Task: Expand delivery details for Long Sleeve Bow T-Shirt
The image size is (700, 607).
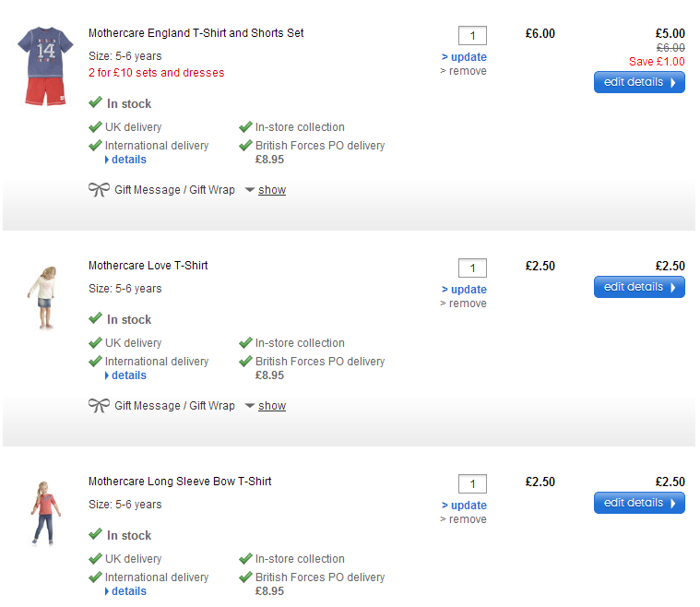Action: (x=128, y=591)
